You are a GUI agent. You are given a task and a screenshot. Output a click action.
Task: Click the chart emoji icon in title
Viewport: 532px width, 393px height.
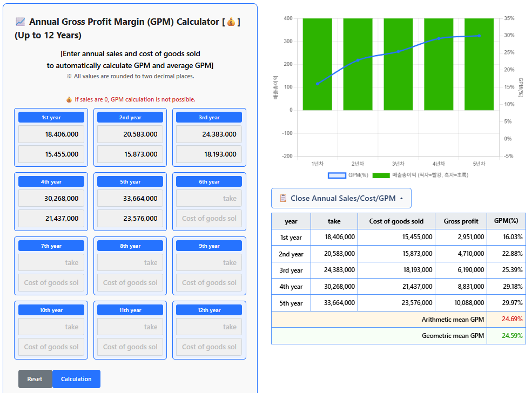coord(21,22)
